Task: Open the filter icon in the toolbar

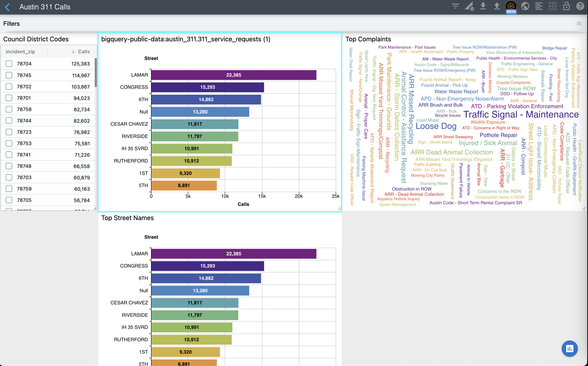Action: tap(455, 6)
